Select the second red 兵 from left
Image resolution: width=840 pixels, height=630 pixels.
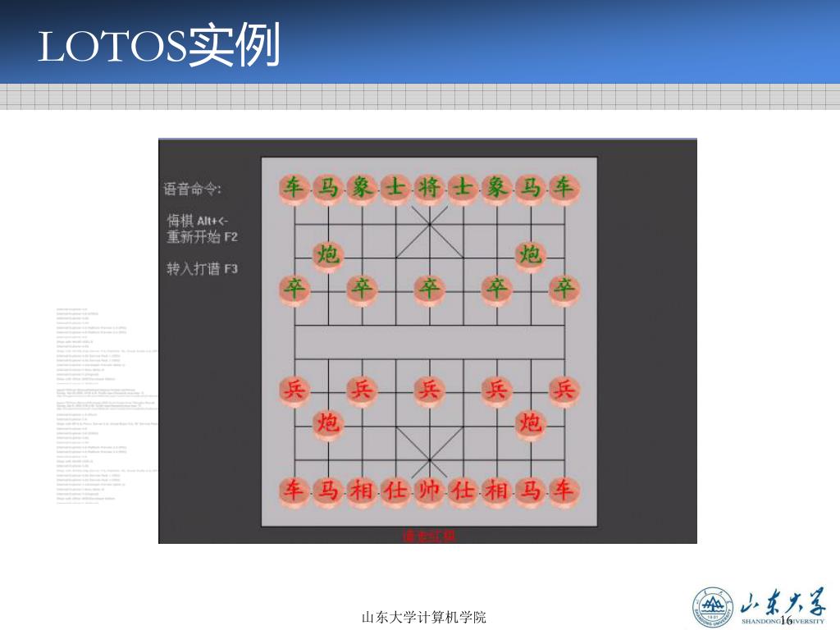362,391
